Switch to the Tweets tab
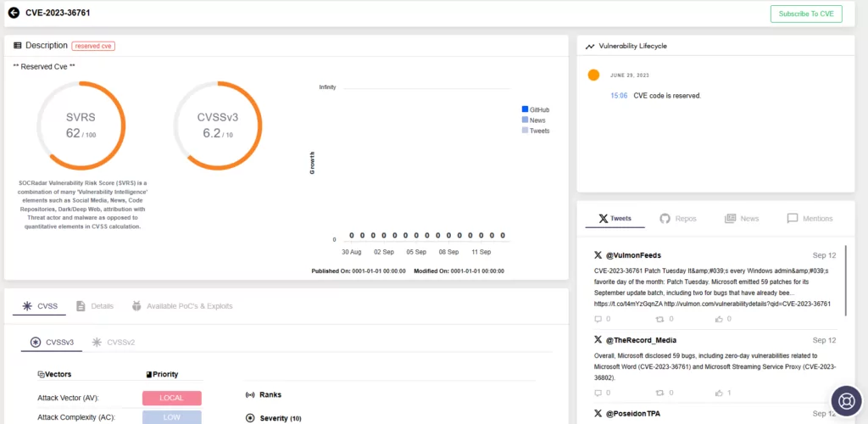 tap(615, 219)
